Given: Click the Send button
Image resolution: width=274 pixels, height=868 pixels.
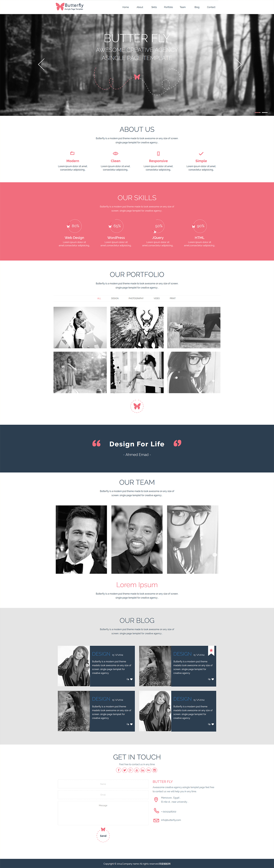Looking at the screenshot, I should pyautogui.click(x=103, y=835).
